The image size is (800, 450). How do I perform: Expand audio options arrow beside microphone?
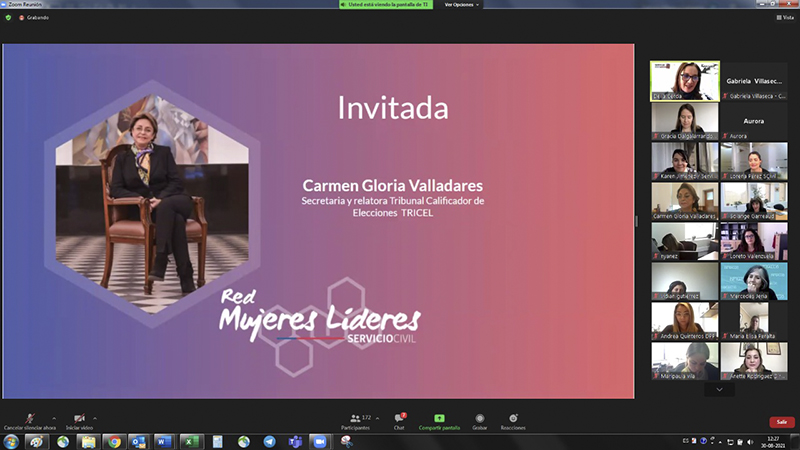54,418
